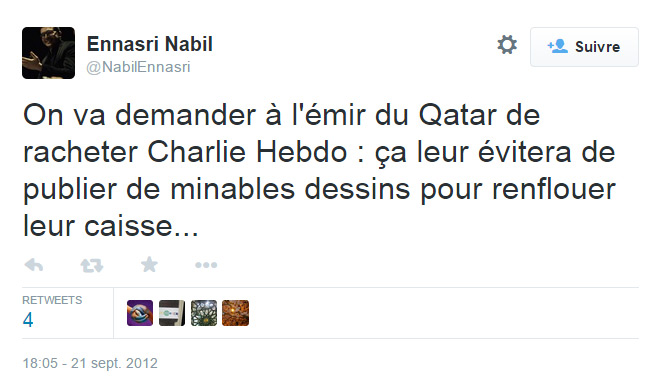View retweeter with purple swirl avatar
The image size is (670, 377).
coord(140,313)
